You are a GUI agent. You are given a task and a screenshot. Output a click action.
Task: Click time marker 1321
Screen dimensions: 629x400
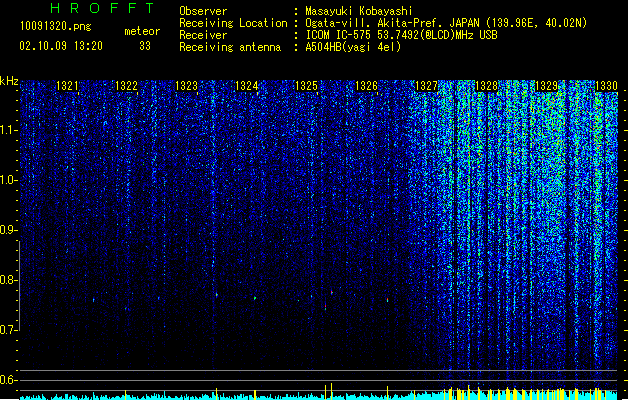[x=67, y=86]
